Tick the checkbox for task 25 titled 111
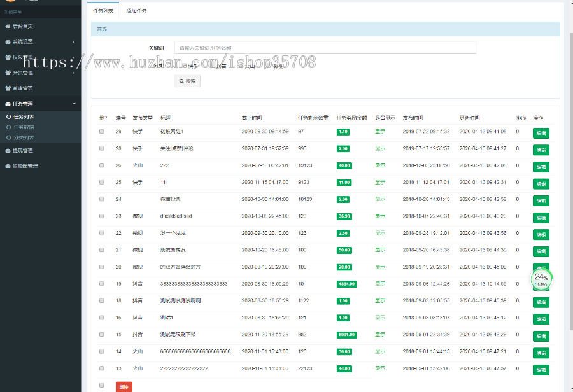Image resolution: width=573 pixels, height=392 pixels. tap(101, 183)
